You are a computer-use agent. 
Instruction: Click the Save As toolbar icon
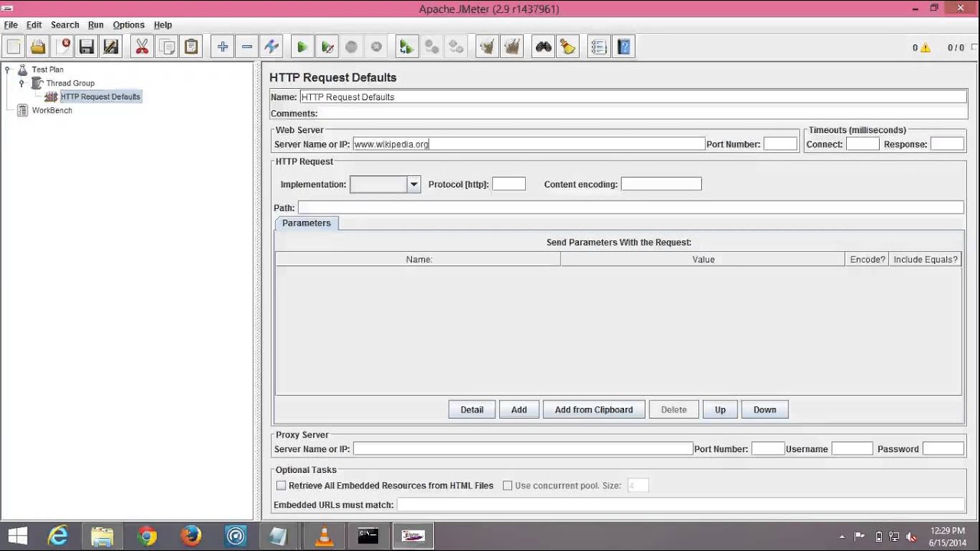pyautogui.click(x=111, y=47)
